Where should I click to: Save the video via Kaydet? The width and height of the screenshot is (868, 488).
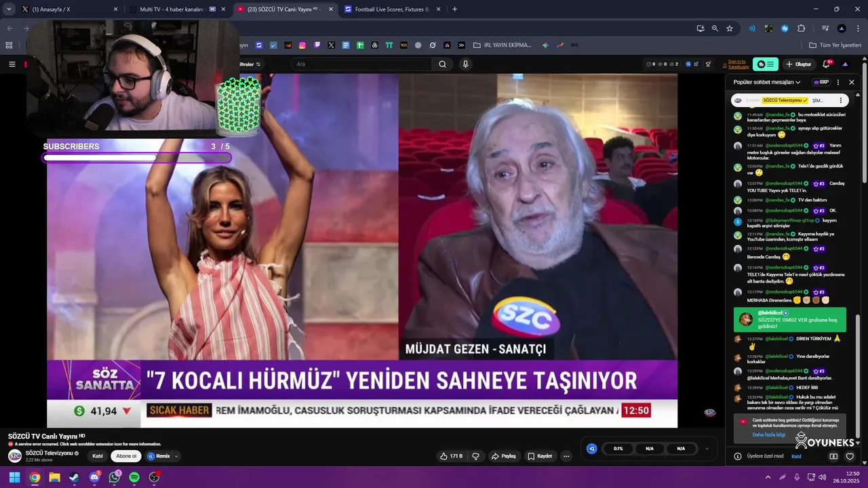[x=540, y=456]
